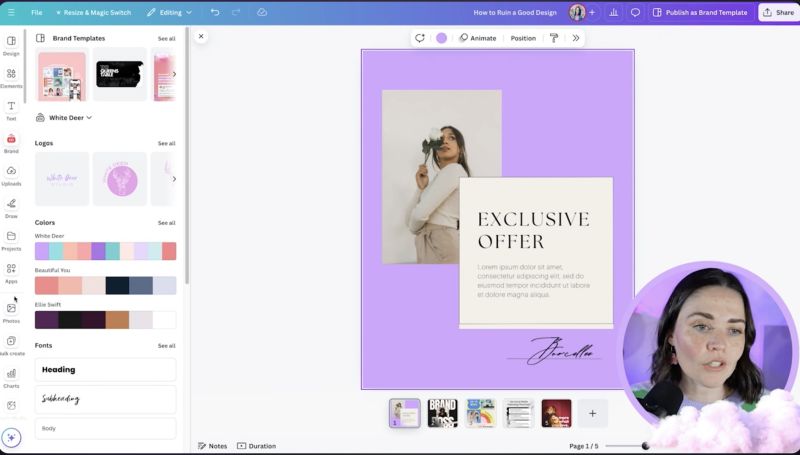
Task: Apply the Body font style
Action: pos(106,428)
